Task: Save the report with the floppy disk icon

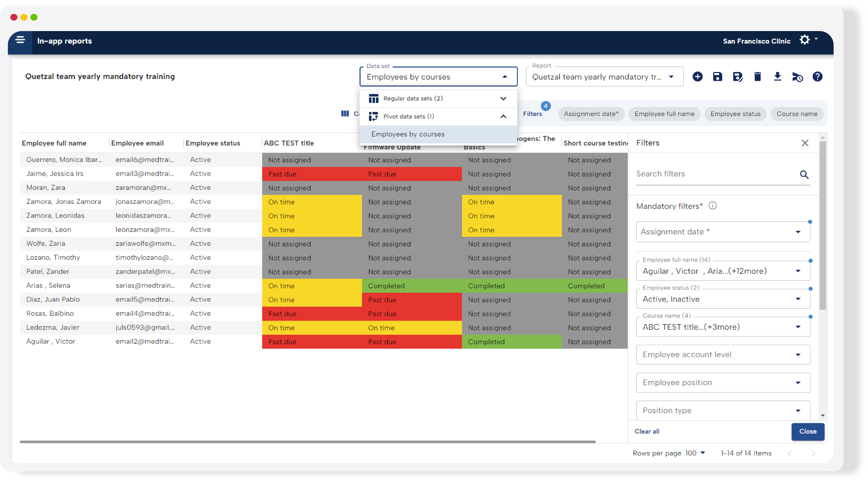Action: (717, 77)
